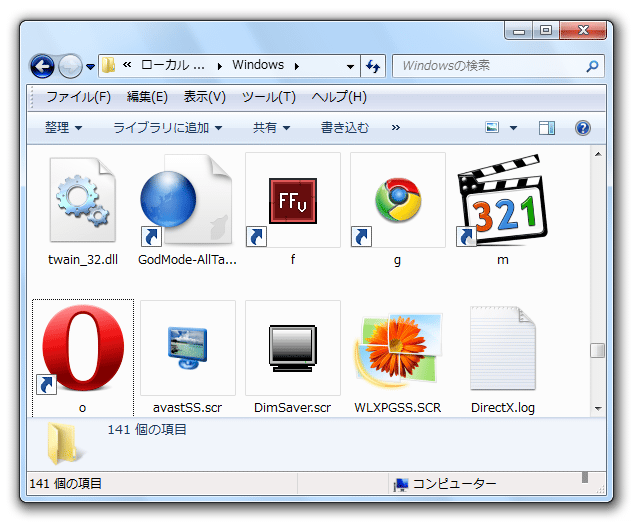Click the computer icon in status bar
The image size is (637, 526).
(x=401, y=484)
